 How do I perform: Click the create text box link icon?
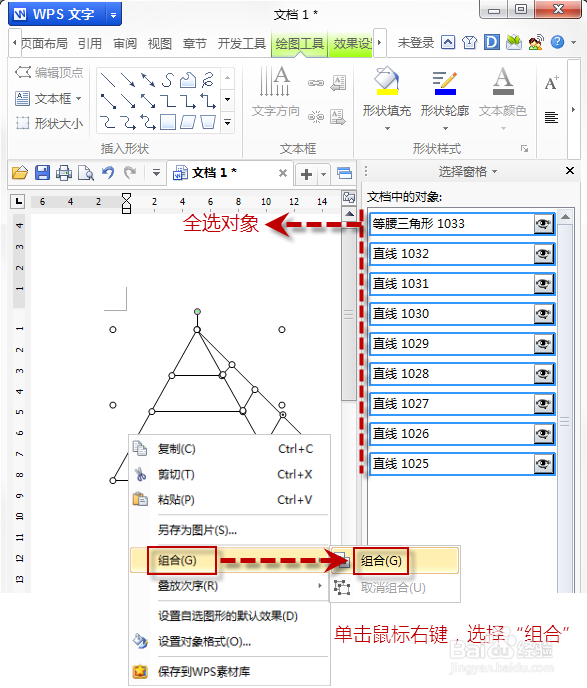(x=316, y=82)
